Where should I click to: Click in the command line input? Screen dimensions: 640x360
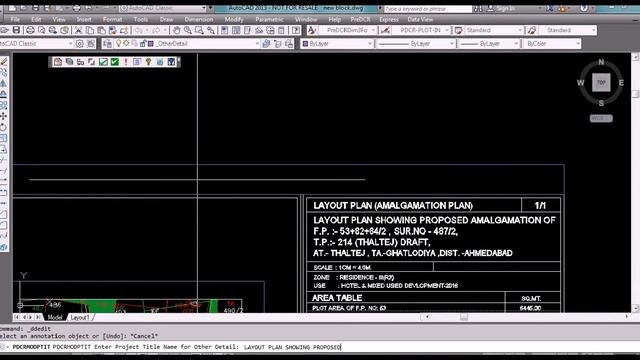(320, 347)
